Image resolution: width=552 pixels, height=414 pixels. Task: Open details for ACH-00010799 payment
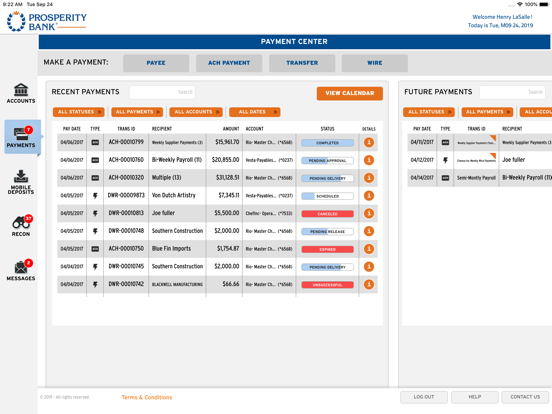point(369,143)
